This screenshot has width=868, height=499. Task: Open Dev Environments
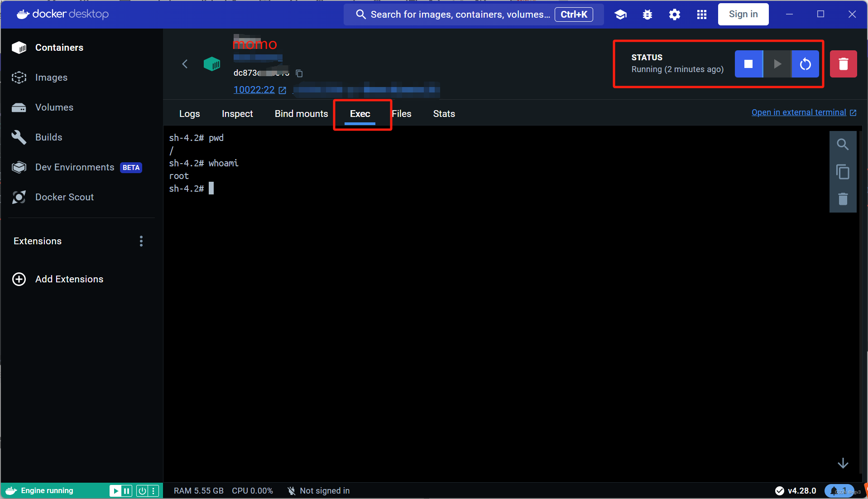tap(77, 167)
